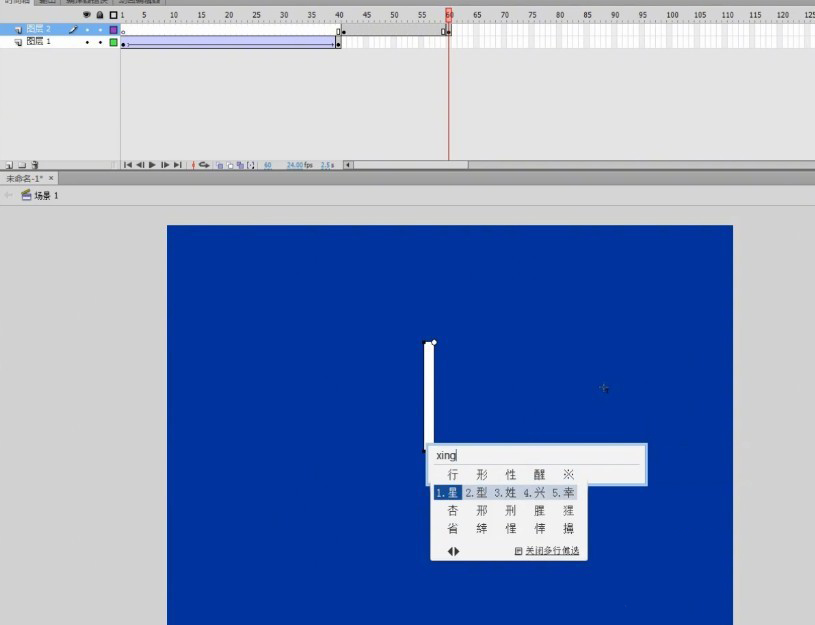815x625 pixels.
Task: Toggle lock dot for 图层 1
Action: point(100,42)
